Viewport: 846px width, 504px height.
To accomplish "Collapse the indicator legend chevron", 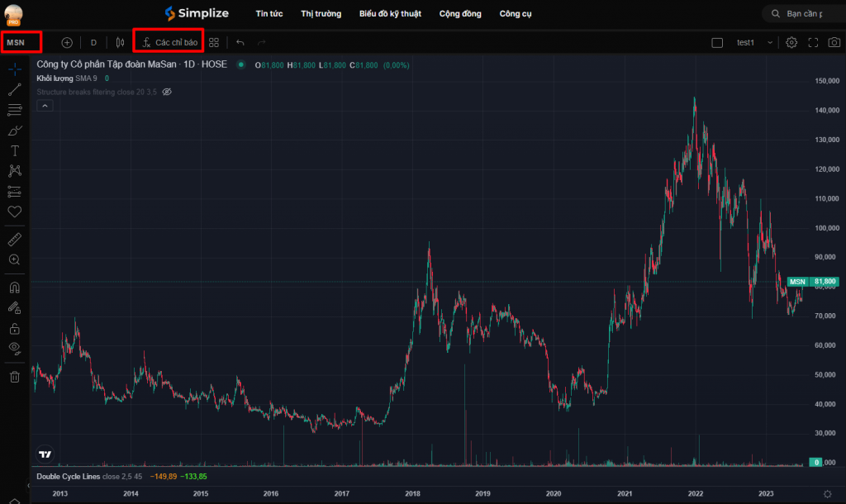I will [x=45, y=105].
